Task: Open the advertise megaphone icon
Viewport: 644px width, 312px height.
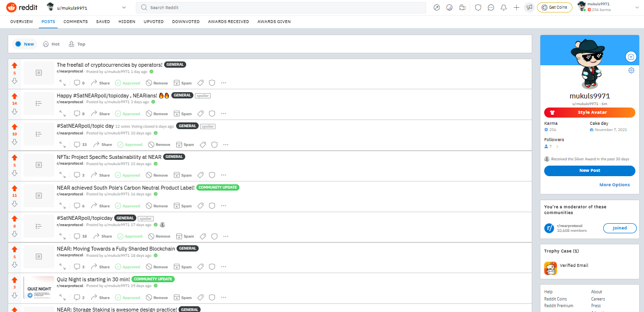Action: click(529, 8)
